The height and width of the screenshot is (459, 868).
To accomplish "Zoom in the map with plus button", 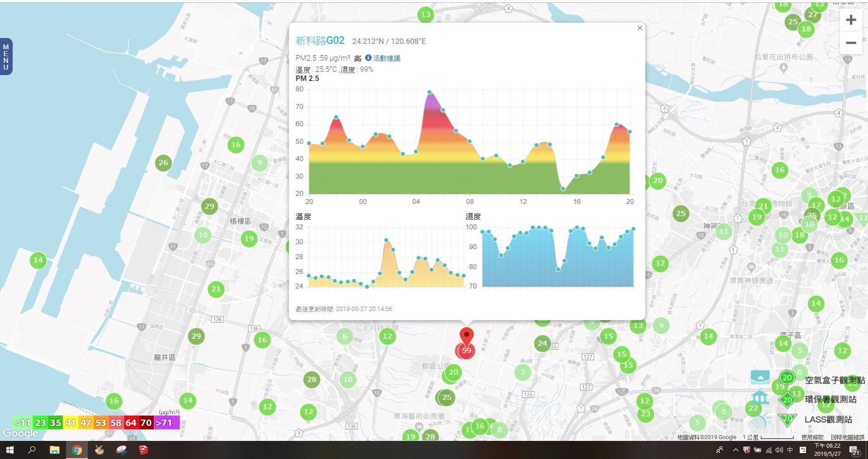I will pyautogui.click(x=851, y=20).
